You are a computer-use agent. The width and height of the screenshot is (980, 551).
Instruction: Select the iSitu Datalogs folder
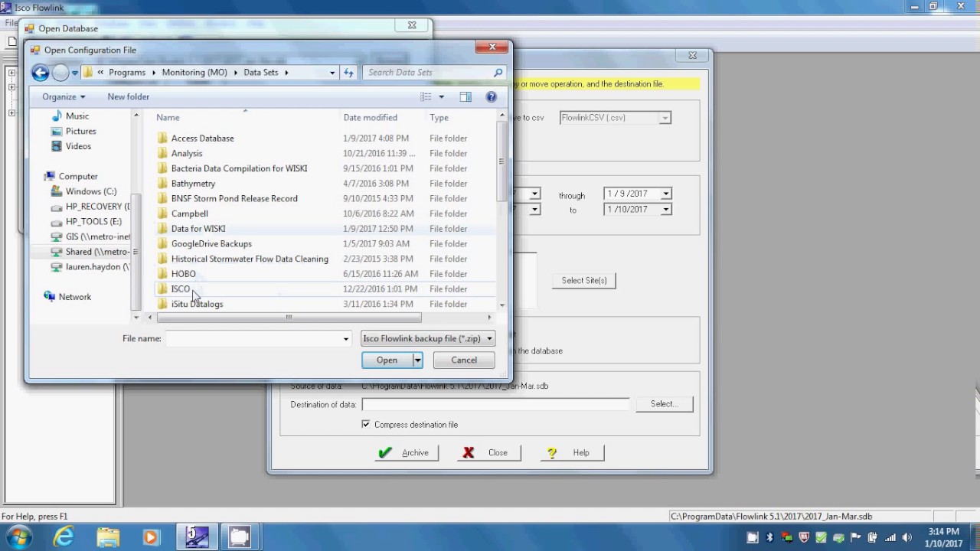(197, 304)
